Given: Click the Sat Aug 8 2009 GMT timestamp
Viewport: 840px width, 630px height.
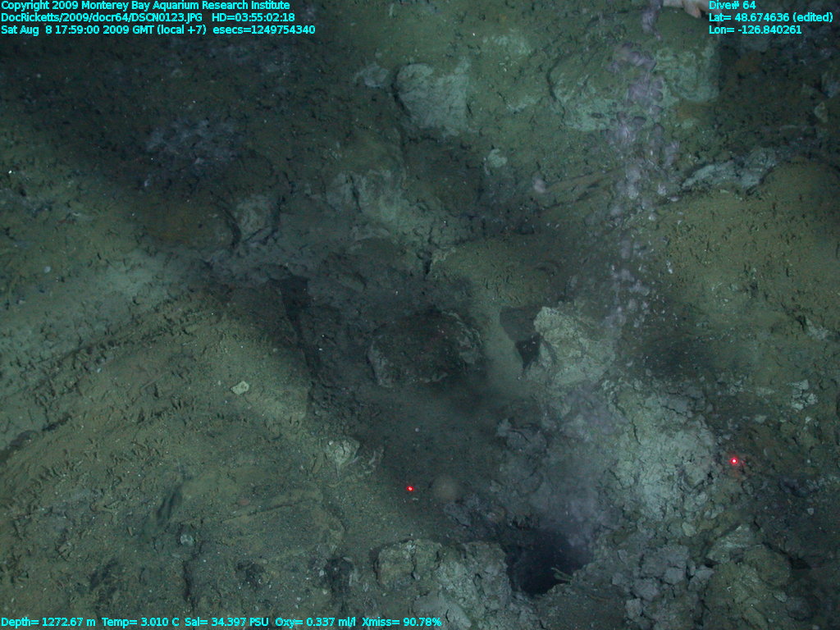Looking at the screenshot, I should [x=103, y=30].
